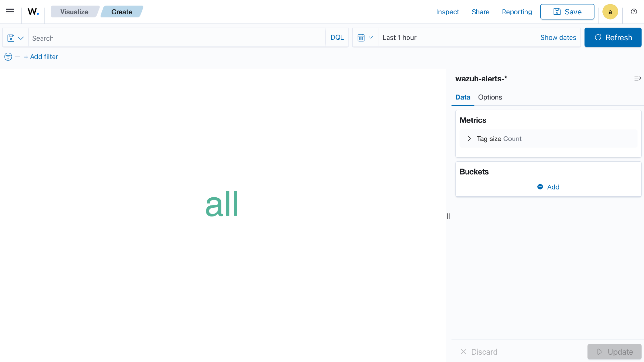Screen dimensions: 644x362
Task: Save the visualization
Action: coord(567,12)
